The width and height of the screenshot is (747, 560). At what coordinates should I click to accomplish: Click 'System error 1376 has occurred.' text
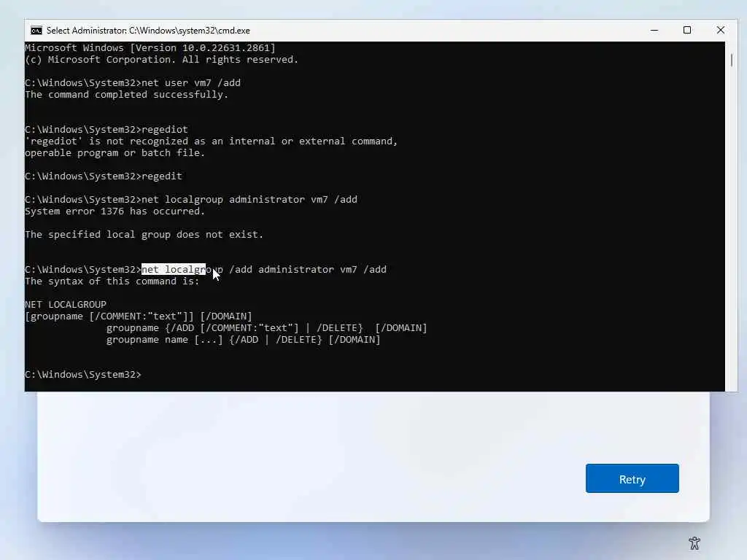pyautogui.click(x=115, y=211)
